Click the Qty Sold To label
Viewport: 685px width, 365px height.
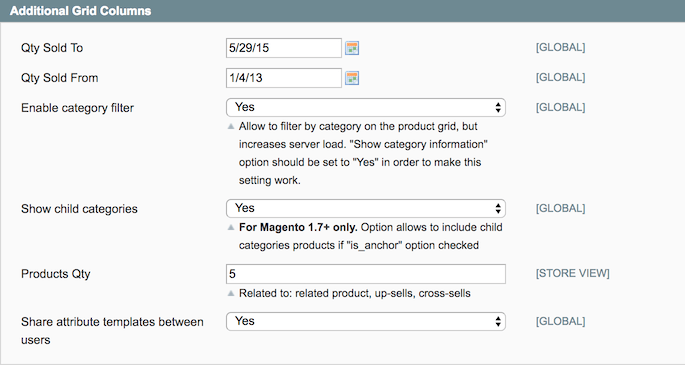(x=52, y=48)
